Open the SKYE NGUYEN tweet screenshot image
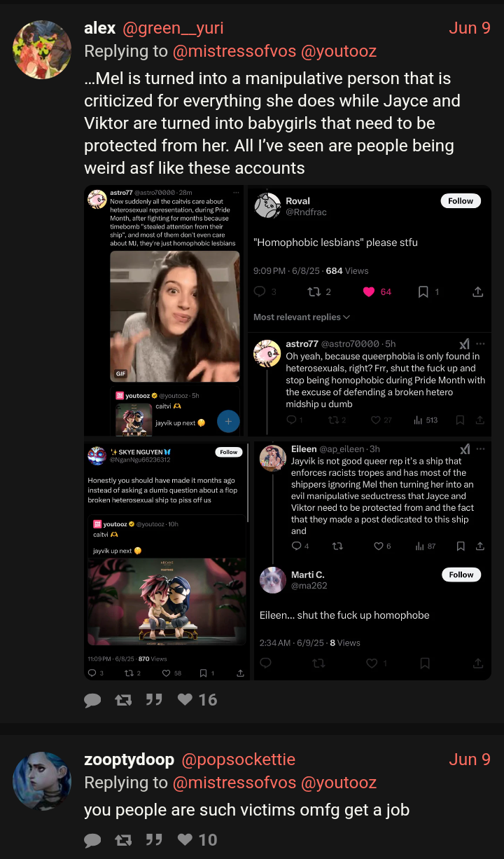The height and width of the screenshot is (859, 504). click(167, 560)
